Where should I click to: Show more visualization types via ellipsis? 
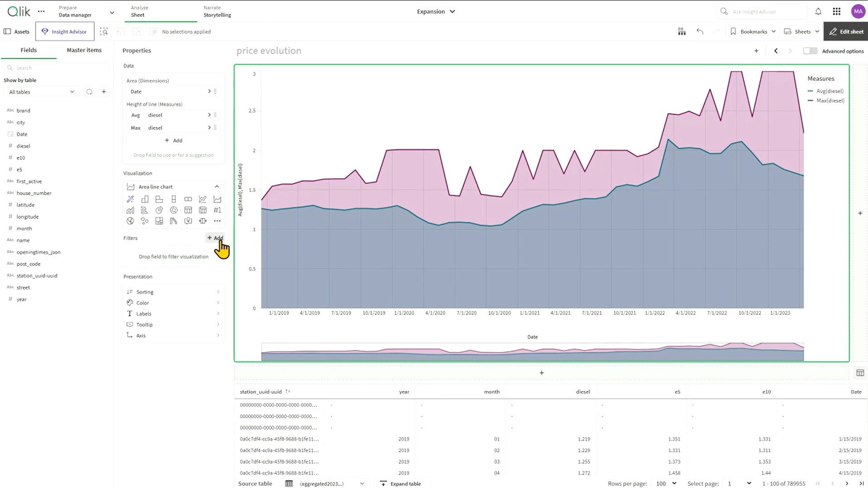point(217,221)
